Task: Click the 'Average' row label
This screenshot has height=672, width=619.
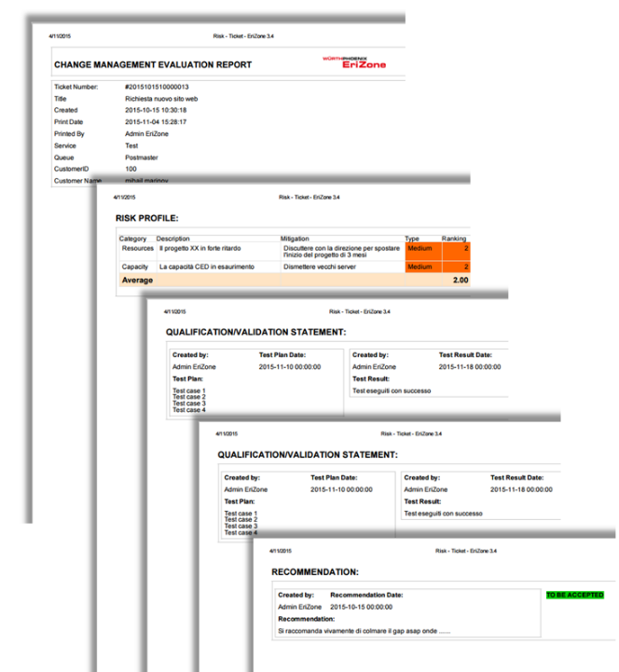Action: pyautogui.click(x=137, y=281)
